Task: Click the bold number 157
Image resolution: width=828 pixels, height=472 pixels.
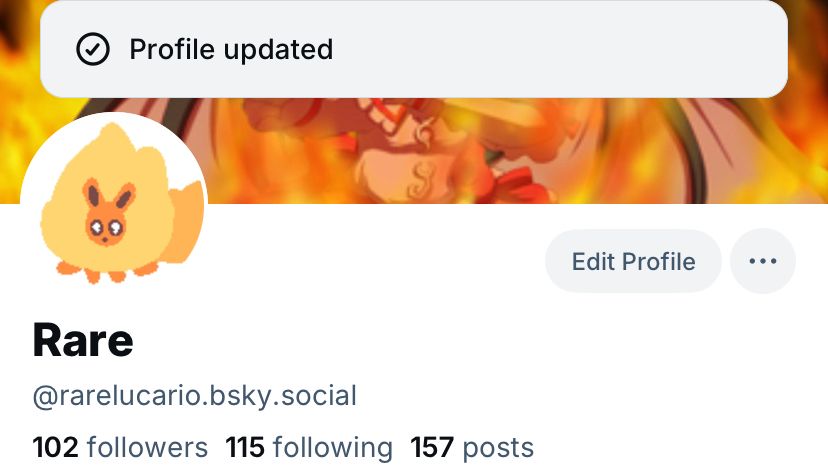Action: (x=432, y=448)
